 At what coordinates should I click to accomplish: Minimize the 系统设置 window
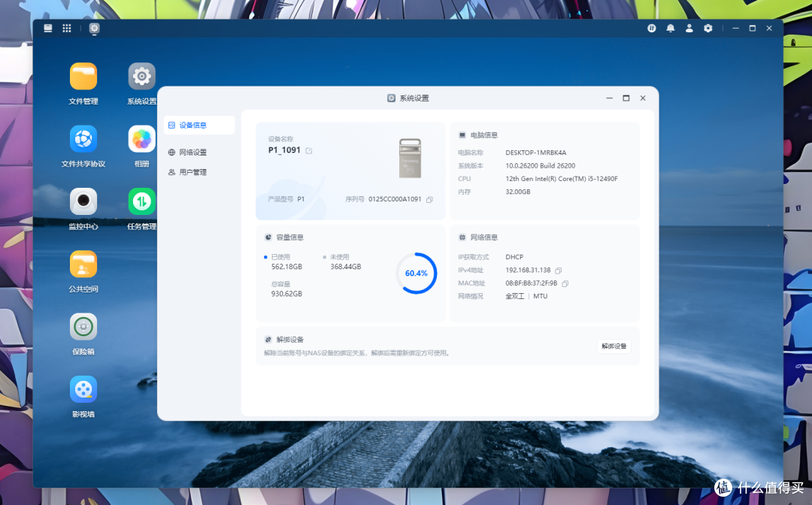click(610, 98)
